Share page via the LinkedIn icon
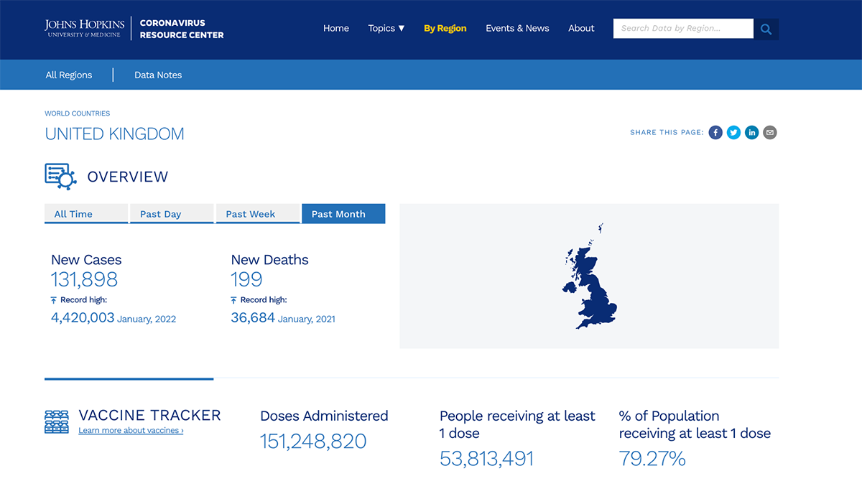 (751, 132)
